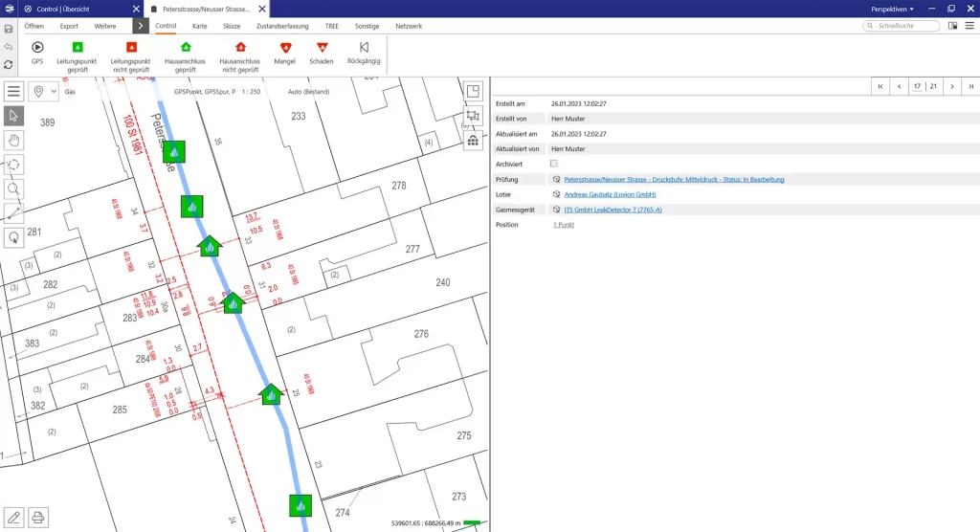The image size is (980, 532).
Task: Activate the pan hand tool
Action: (x=14, y=140)
